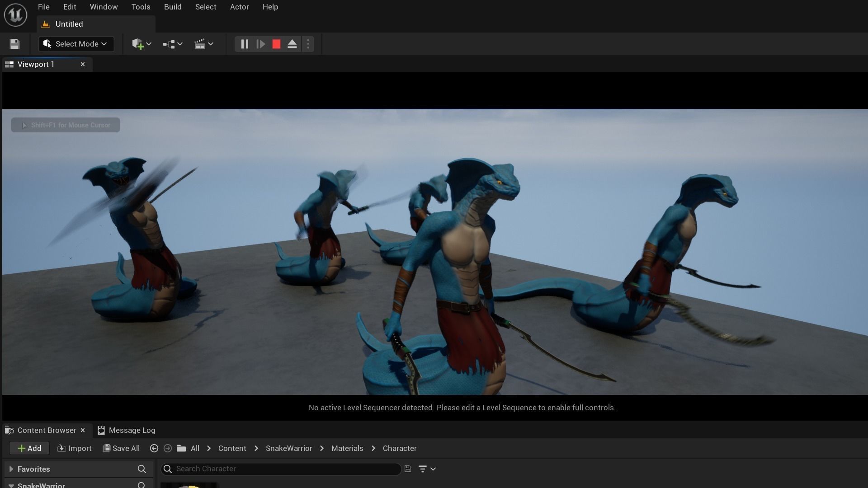868x488 pixels.
Task: Open the Help menu
Action: [270, 7]
